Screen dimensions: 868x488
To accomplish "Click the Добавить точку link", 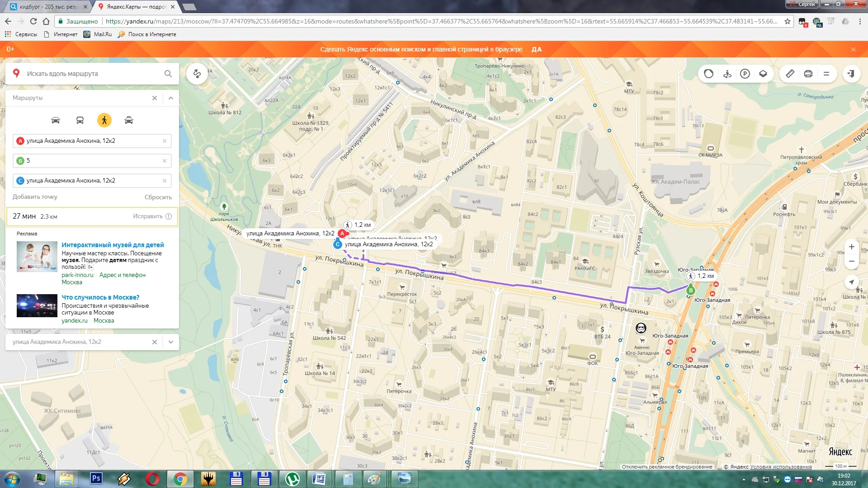I will click(35, 197).
